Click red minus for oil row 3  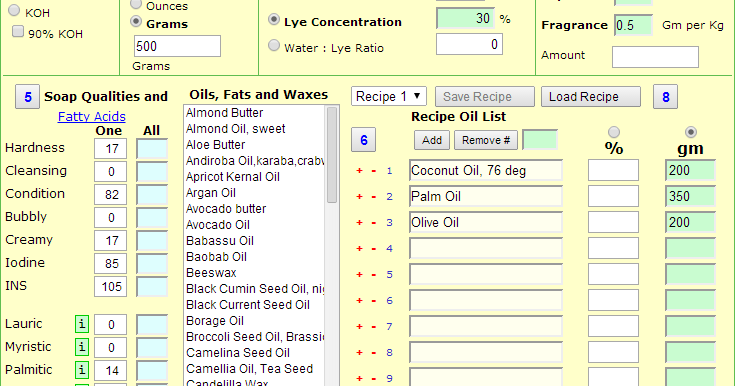point(374,223)
